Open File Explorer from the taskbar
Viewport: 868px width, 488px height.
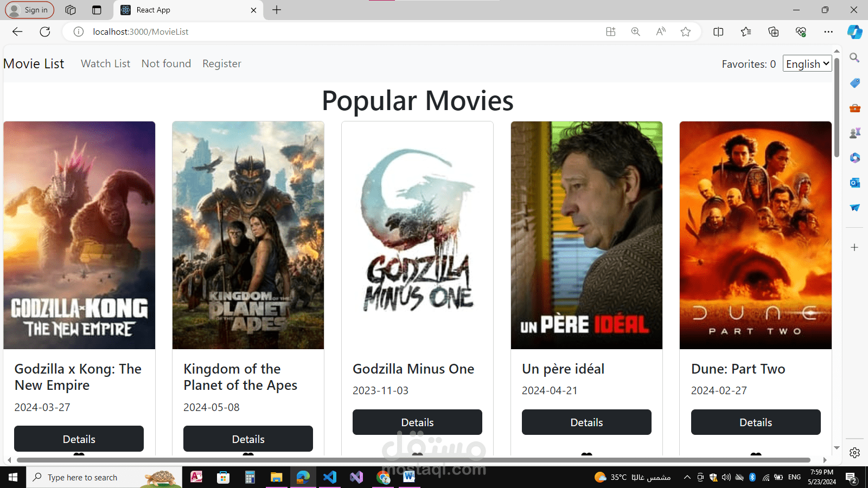[x=276, y=477]
